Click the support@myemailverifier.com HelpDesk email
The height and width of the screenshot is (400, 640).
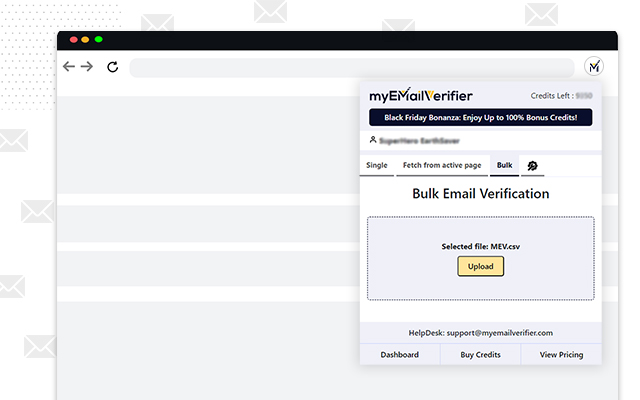pos(500,333)
